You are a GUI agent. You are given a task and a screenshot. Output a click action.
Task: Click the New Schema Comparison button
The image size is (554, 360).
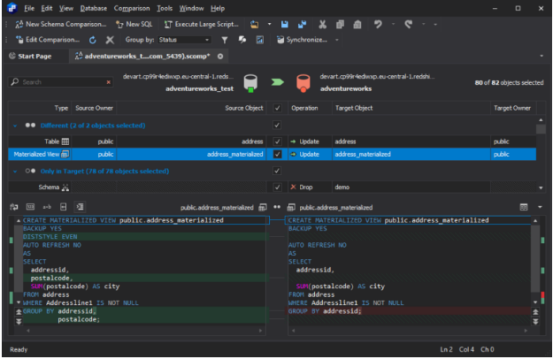(x=61, y=24)
